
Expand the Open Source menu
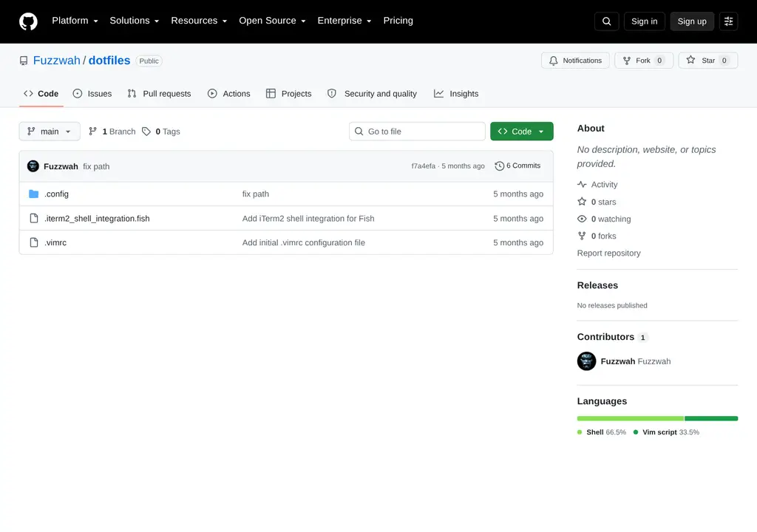(x=272, y=21)
